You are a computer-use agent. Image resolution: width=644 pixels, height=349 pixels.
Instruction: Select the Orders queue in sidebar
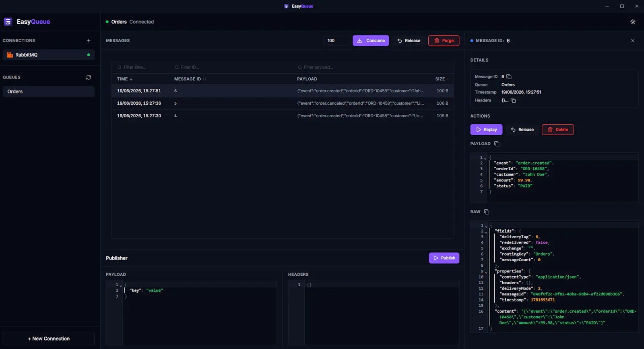[49, 91]
